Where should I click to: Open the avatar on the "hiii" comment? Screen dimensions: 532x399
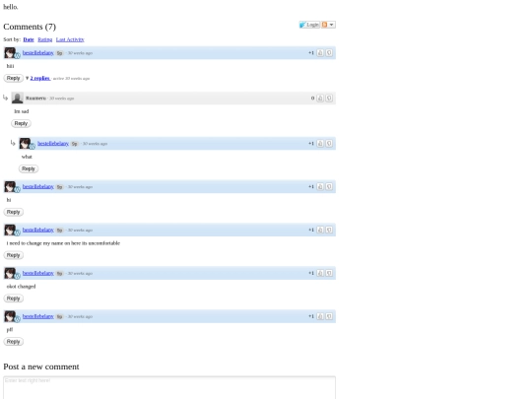click(x=10, y=53)
